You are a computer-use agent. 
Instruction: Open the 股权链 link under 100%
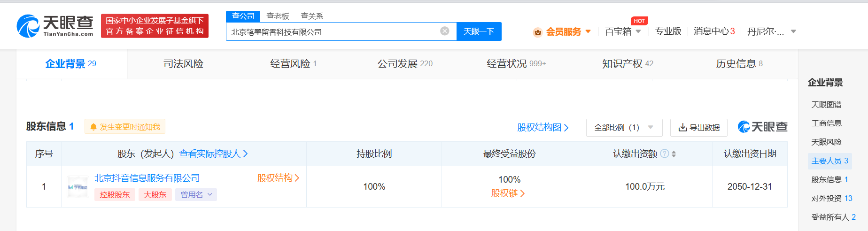(x=508, y=193)
